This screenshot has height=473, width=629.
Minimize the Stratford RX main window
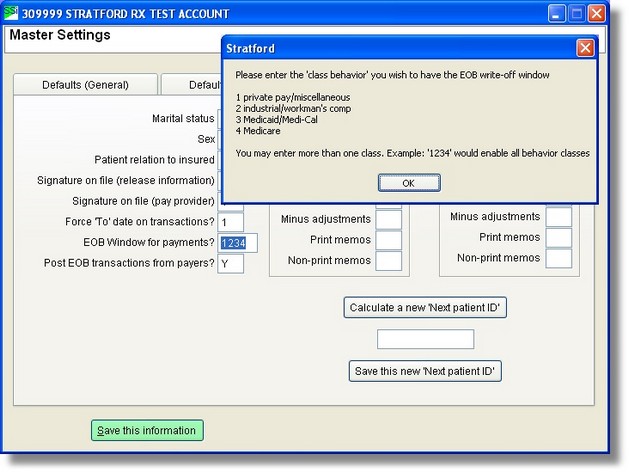click(x=556, y=14)
